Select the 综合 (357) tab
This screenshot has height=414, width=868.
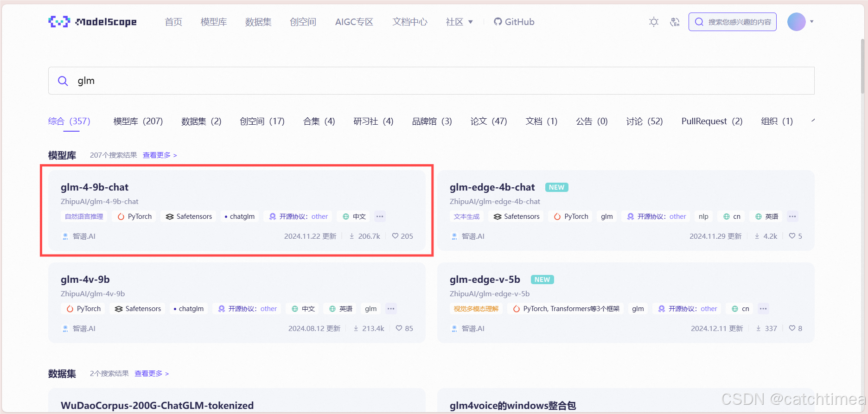click(69, 121)
